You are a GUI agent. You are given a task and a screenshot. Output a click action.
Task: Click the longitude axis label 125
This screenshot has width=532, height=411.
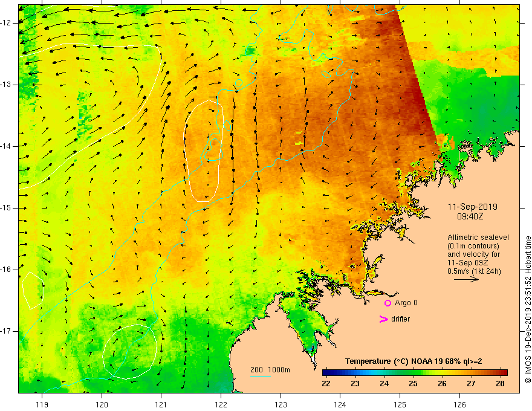point(400,404)
